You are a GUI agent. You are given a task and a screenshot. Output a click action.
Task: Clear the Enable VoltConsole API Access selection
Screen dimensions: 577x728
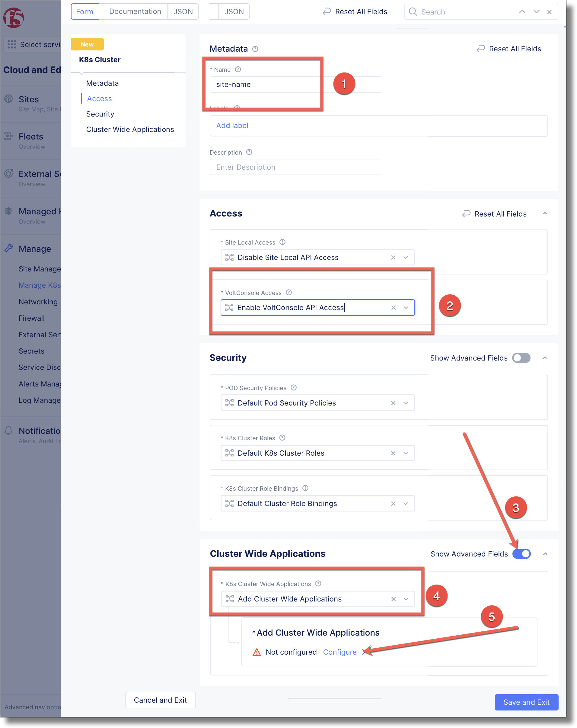point(394,308)
